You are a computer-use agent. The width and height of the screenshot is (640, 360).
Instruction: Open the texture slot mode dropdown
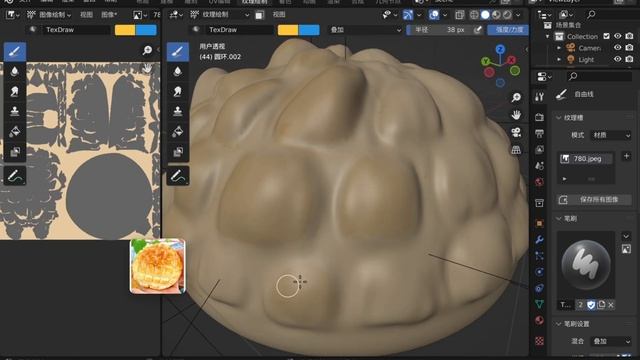611,135
